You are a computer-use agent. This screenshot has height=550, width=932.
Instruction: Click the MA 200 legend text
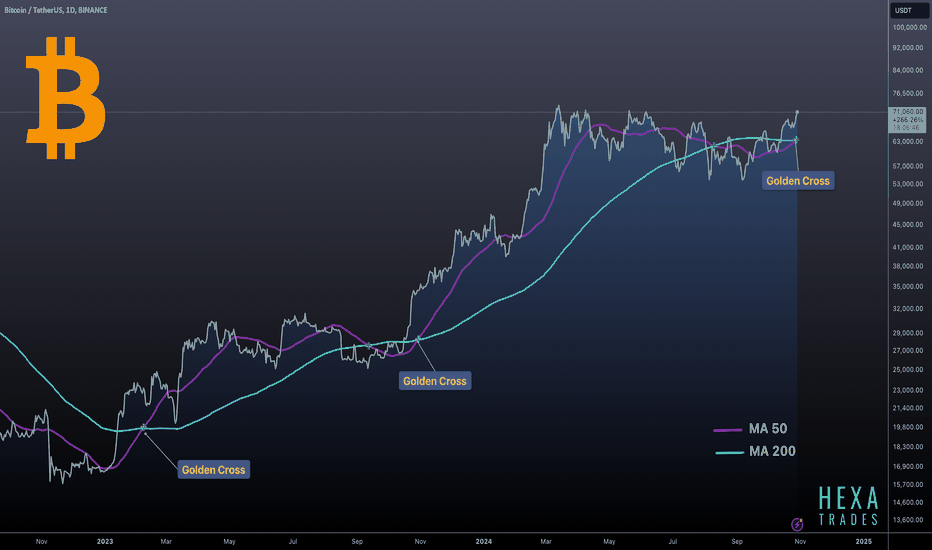pos(772,451)
